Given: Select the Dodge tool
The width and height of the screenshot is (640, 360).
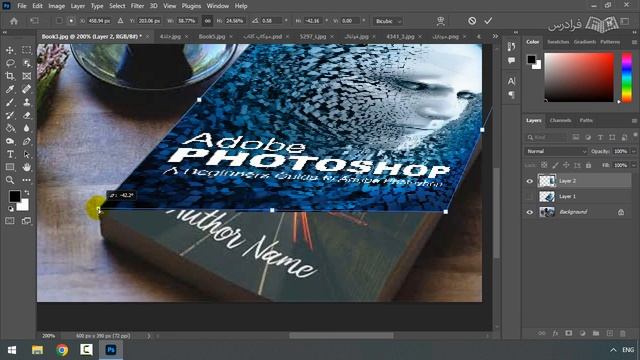Looking at the screenshot, I should point(10,141).
